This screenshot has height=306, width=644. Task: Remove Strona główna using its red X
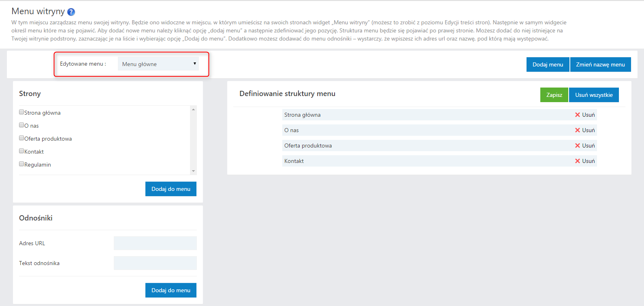[578, 115]
